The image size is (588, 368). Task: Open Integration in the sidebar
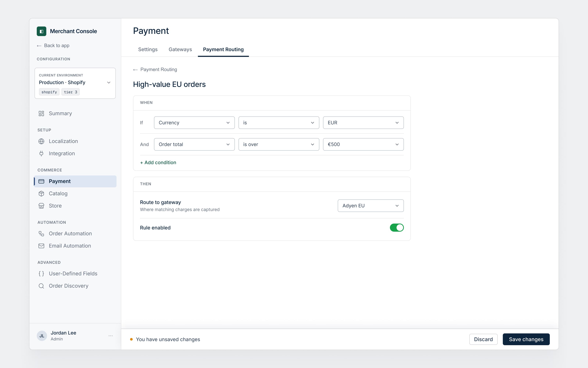point(75,153)
